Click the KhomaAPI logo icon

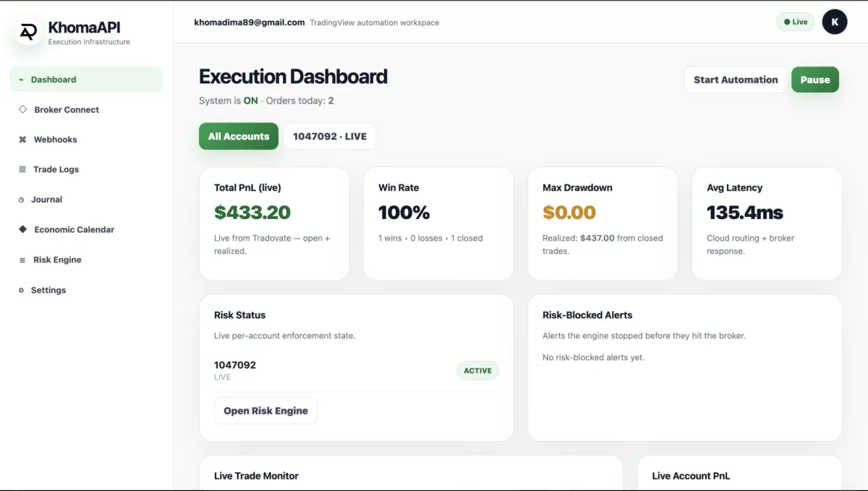coord(28,32)
